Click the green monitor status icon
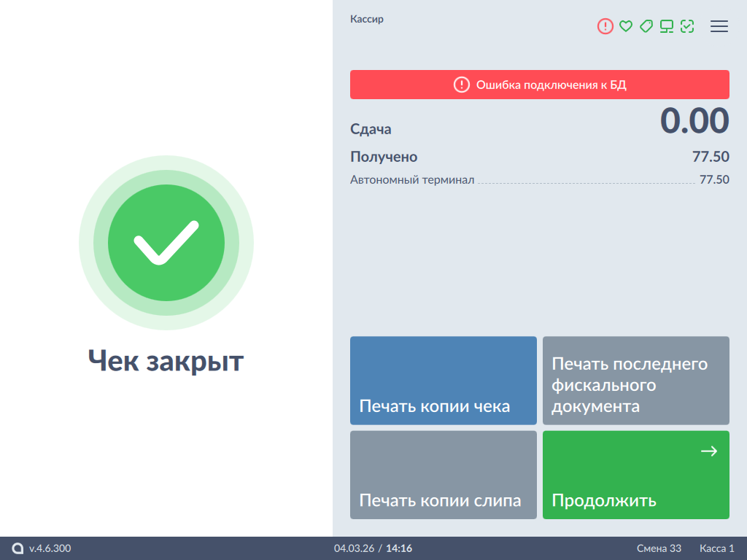747x560 pixels. pyautogui.click(x=666, y=26)
